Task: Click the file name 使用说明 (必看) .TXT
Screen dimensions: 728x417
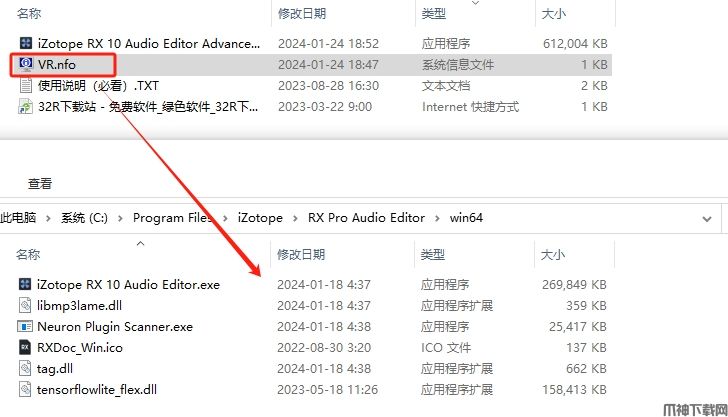Action: click(98, 86)
